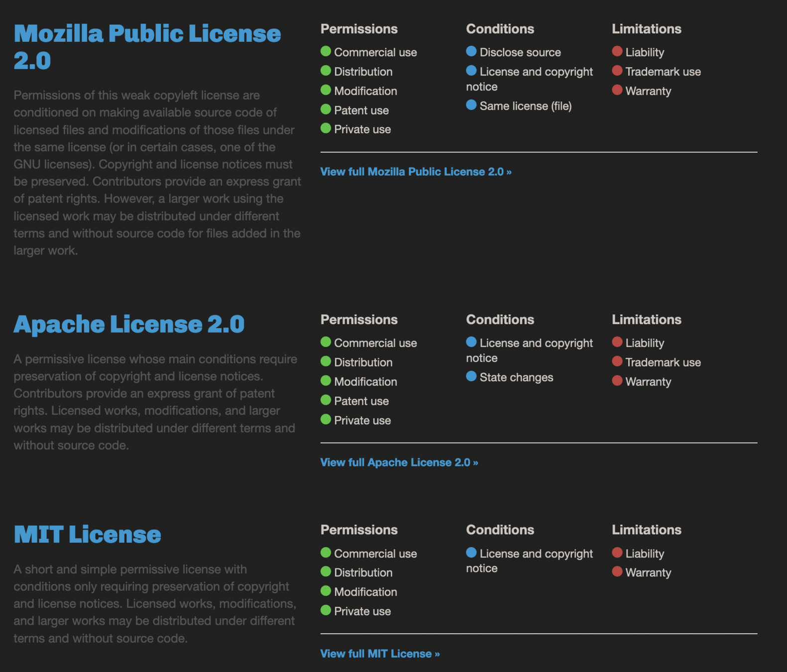This screenshot has width=787, height=672.
Task: Click green dot beside Mozilla Private use
Action: [326, 128]
